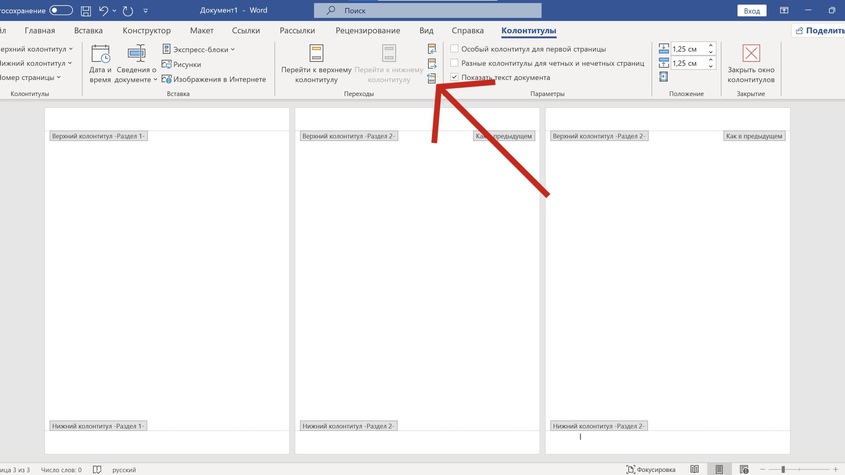Click the Вход sign-in button

point(751,10)
